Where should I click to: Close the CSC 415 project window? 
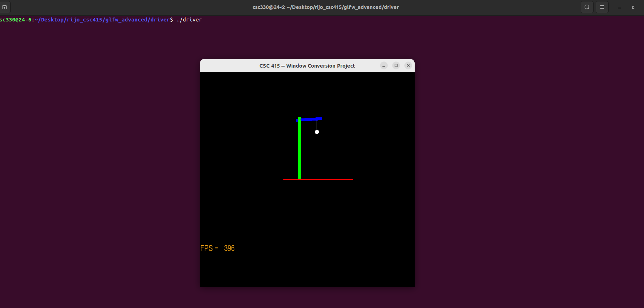[408, 65]
